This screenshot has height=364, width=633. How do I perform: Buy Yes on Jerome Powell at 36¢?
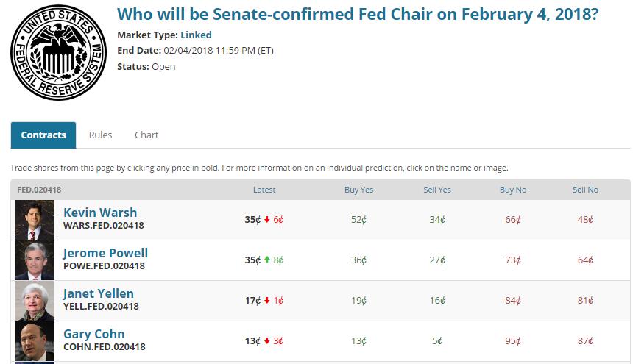pos(358,260)
